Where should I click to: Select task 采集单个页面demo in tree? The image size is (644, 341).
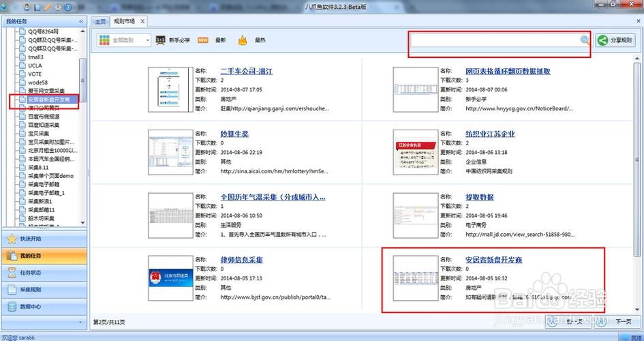[50, 176]
